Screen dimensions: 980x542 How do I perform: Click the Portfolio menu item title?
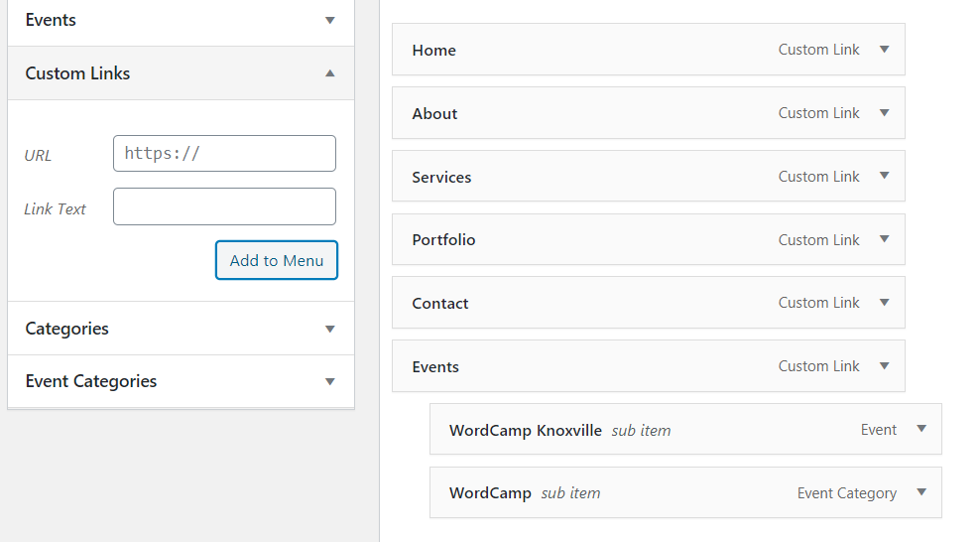[443, 240]
